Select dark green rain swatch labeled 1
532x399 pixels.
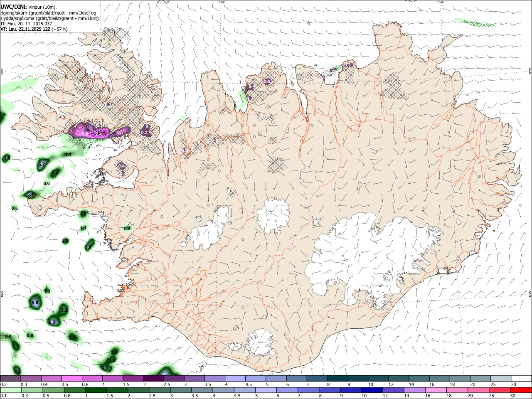[x=96, y=390]
